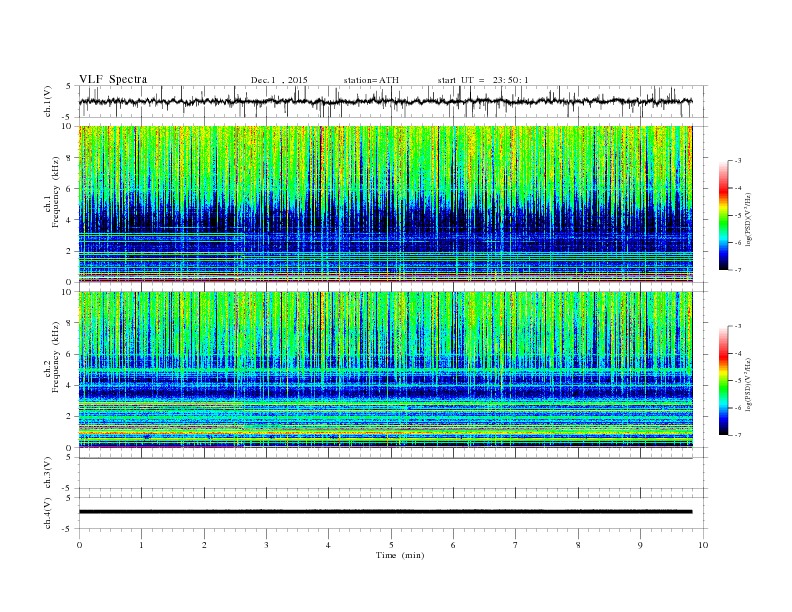Screen dimensions: 792x612
Task: Click the '-7' label on upper colorbar
Action: coord(738,270)
